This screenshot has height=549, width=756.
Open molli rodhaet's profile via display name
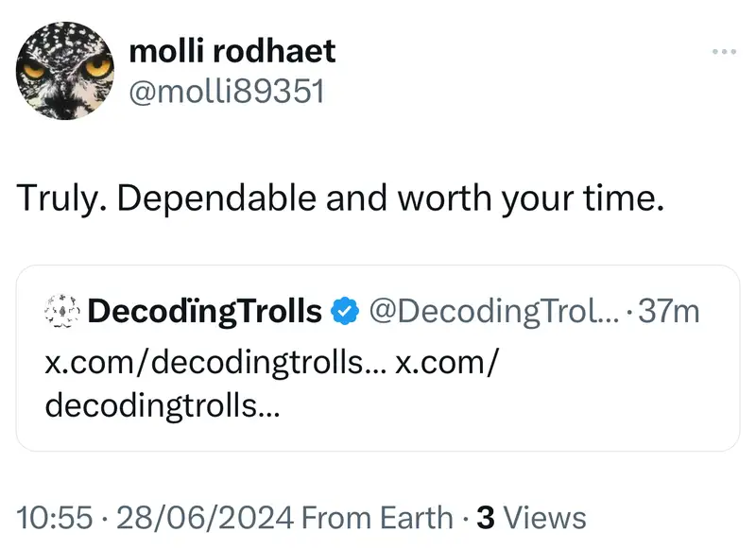coord(232,51)
